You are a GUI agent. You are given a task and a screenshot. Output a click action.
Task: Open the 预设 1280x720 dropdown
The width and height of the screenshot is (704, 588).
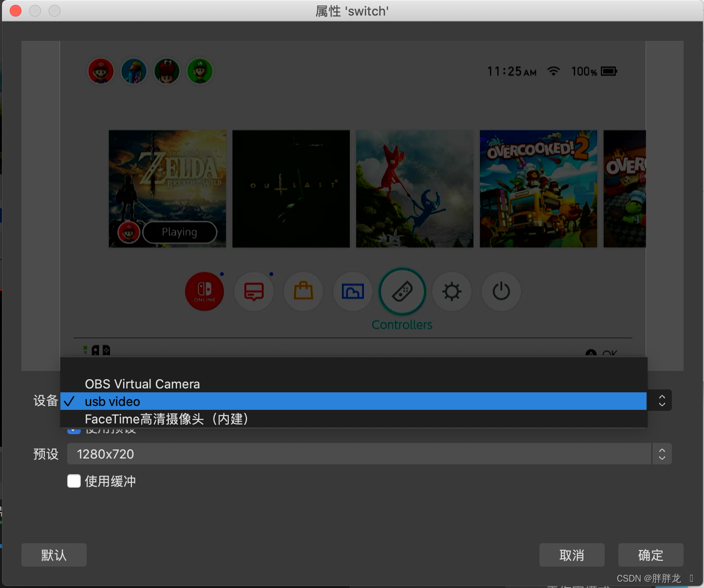[x=359, y=454]
